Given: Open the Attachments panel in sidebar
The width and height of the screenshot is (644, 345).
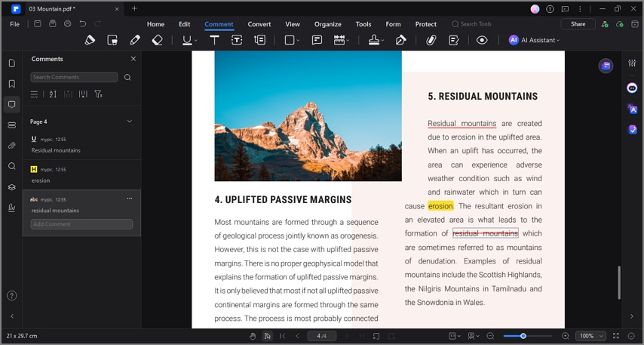Looking at the screenshot, I should (x=12, y=146).
